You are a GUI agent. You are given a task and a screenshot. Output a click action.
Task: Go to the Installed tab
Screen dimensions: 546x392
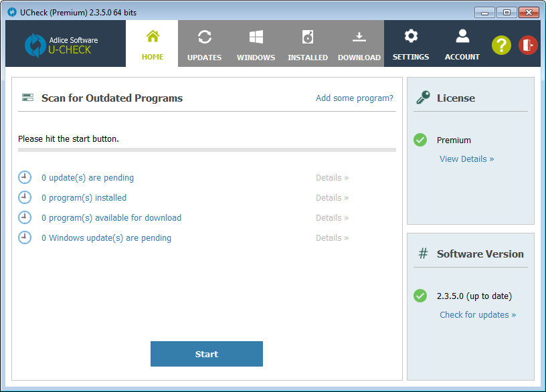pos(308,43)
